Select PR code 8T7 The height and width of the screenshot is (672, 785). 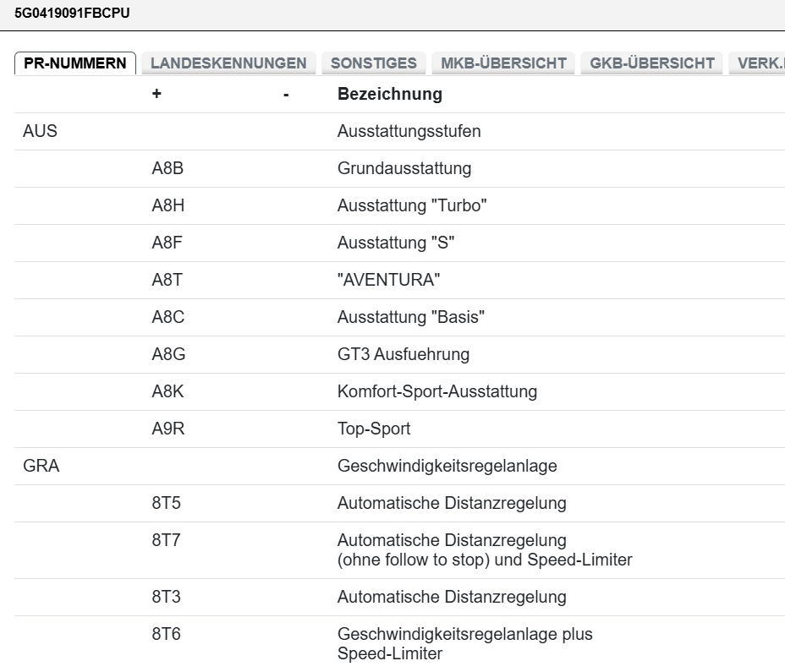click(x=167, y=541)
